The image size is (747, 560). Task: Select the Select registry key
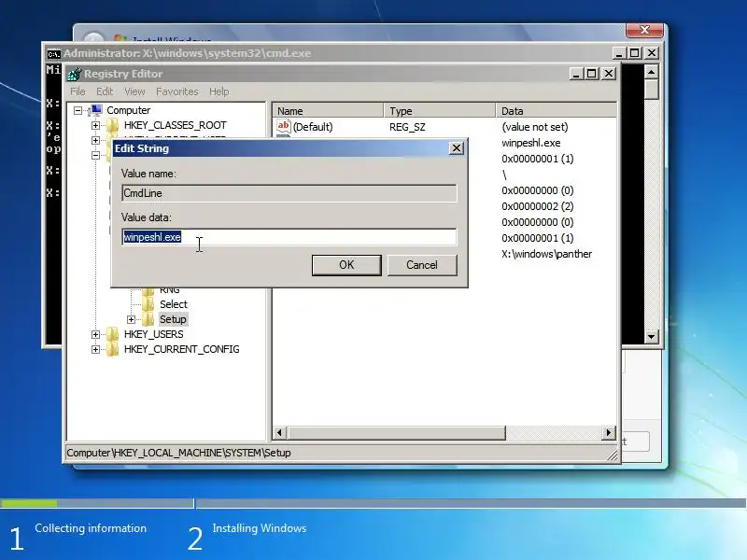[x=174, y=304]
